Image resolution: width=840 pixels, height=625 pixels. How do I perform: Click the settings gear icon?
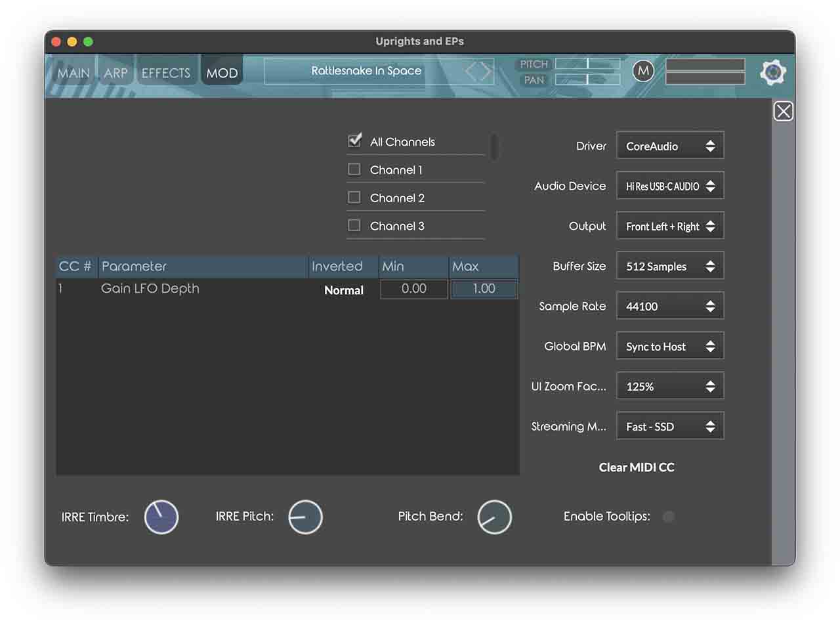click(x=773, y=72)
